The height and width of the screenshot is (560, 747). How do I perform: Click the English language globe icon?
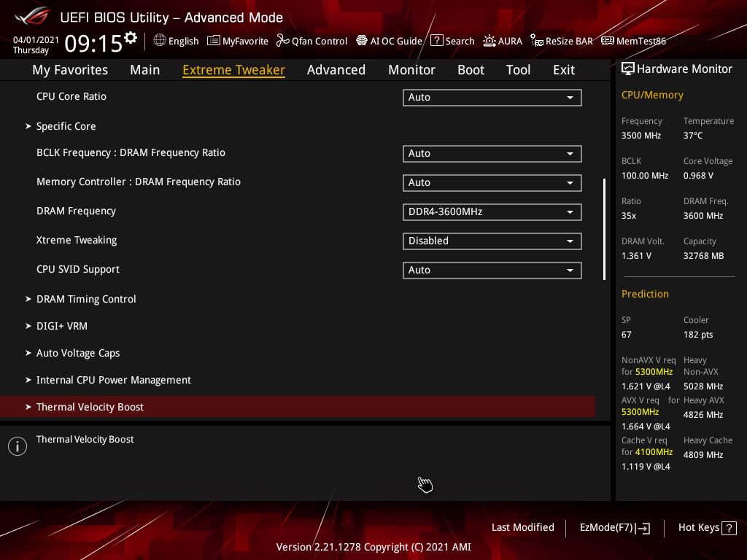point(160,41)
